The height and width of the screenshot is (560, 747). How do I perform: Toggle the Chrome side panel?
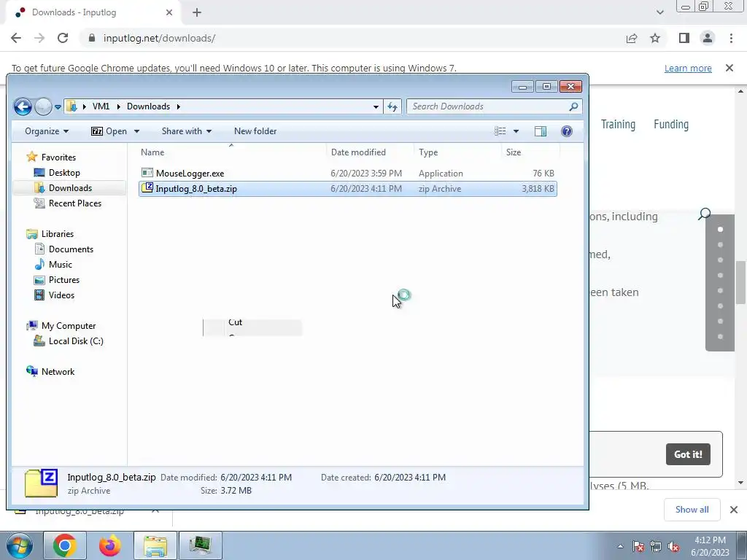coord(684,38)
